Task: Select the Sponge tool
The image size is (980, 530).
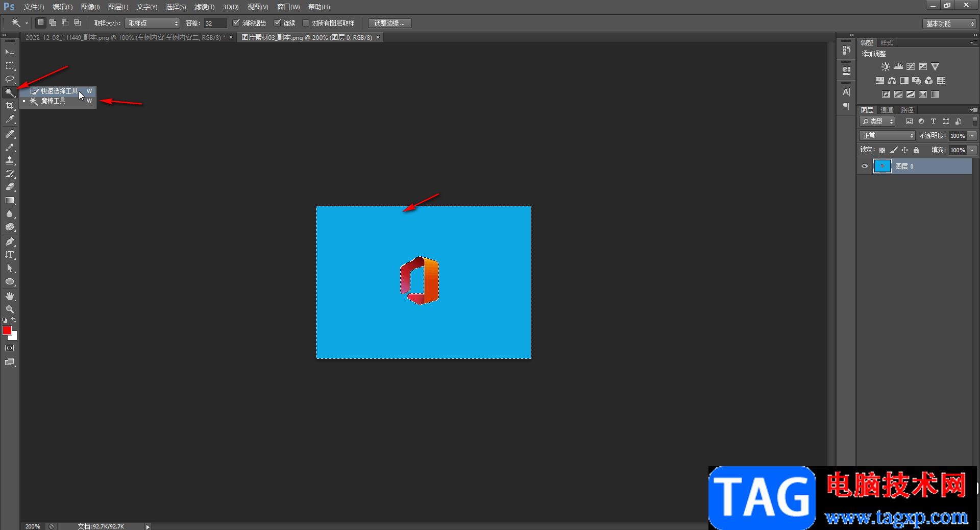Action: (x=10, y=227)
